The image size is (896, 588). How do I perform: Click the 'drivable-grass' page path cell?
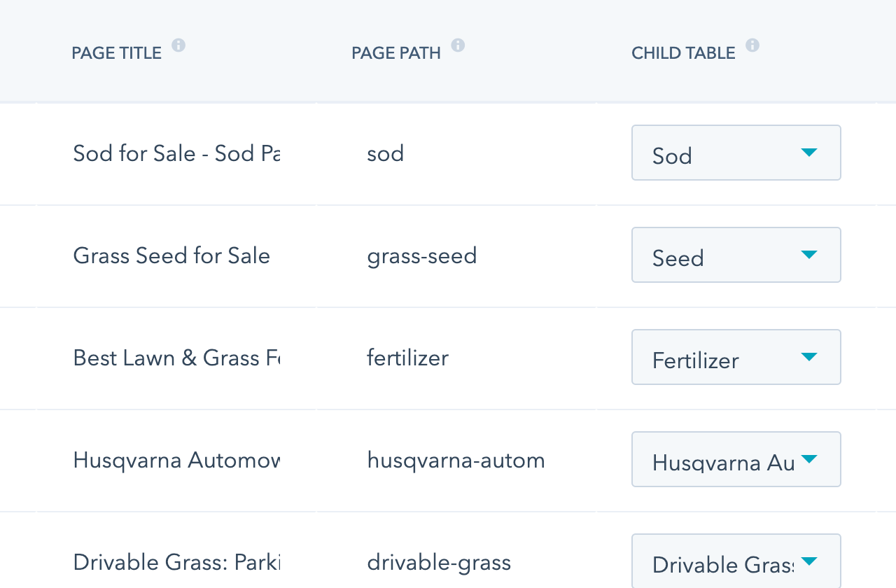439,563
